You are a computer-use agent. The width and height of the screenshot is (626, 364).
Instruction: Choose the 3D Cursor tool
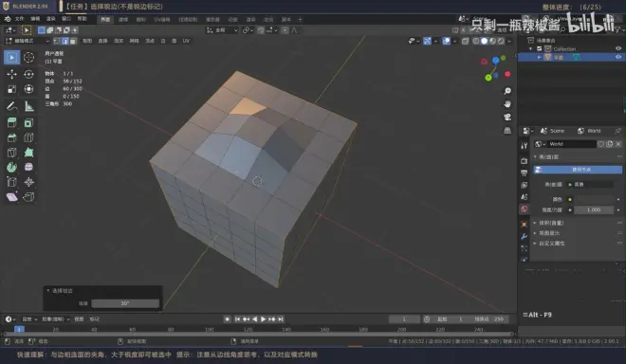[x=28, y=58]
